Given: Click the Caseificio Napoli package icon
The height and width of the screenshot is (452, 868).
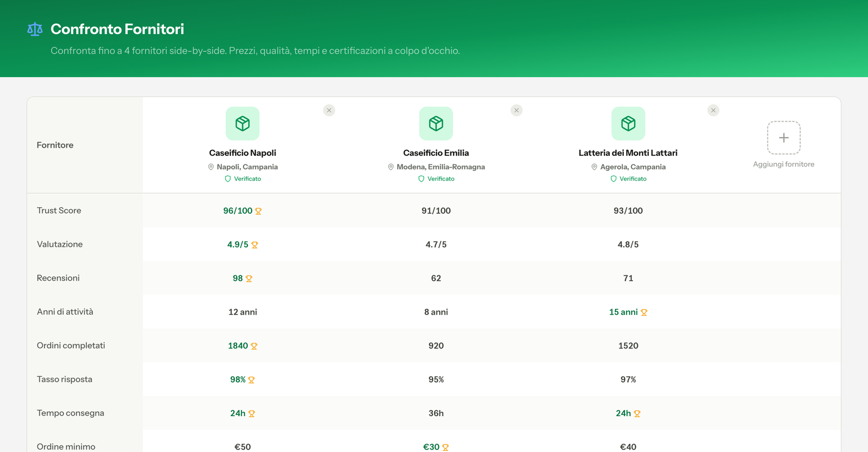Looking at the screenshot, I should (242, 124).
